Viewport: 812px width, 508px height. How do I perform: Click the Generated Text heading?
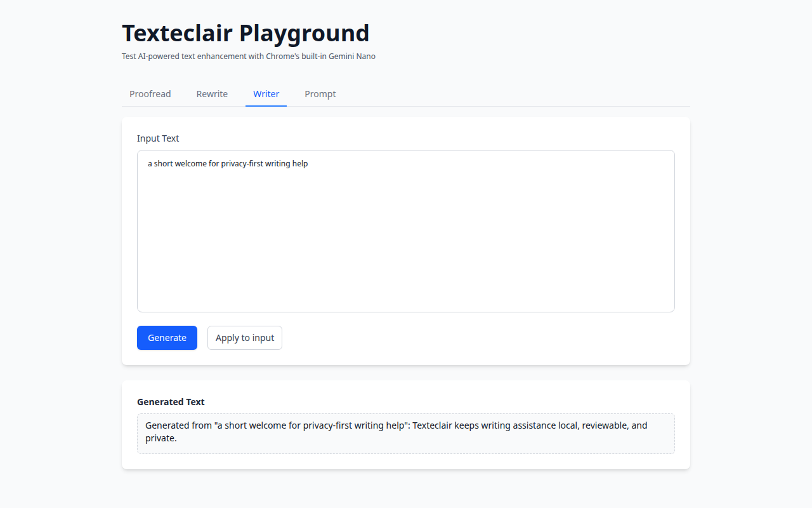(x=171, y=402)
